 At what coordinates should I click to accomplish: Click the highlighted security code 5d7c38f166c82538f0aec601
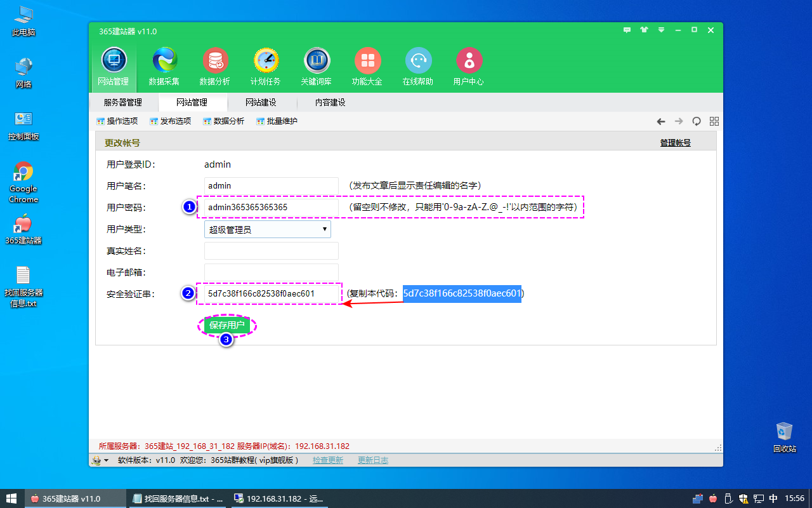[462, 293]
